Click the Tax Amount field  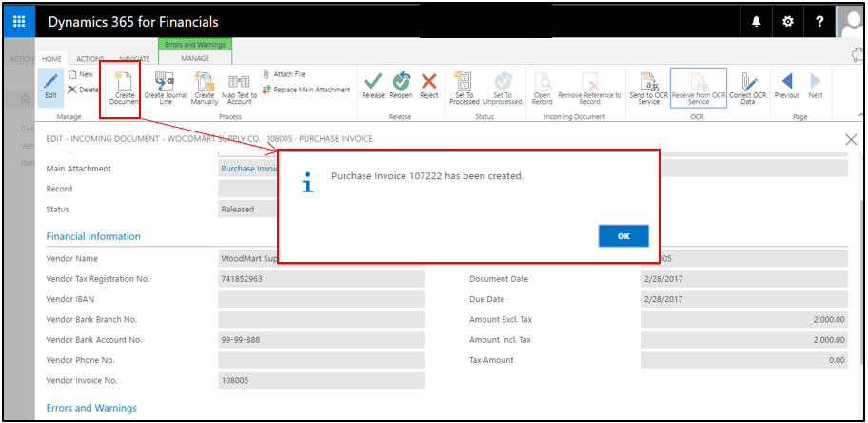tap(744, 360)
